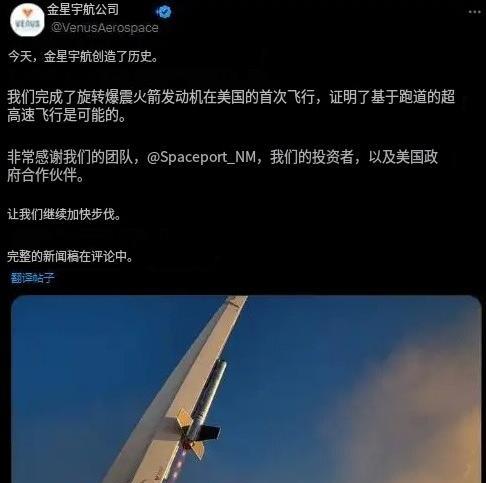486x483 pixels.
Task: Click the sentence 让我们继续加快步伐
Action: pos(64,214)
